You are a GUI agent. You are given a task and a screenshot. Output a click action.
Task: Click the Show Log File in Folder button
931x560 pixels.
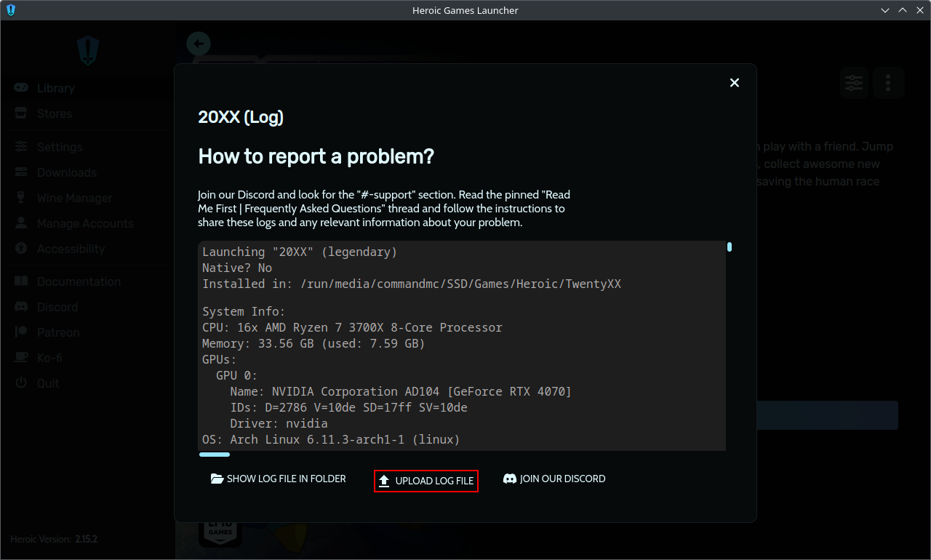pyautogui.click(x=279, y=479)
